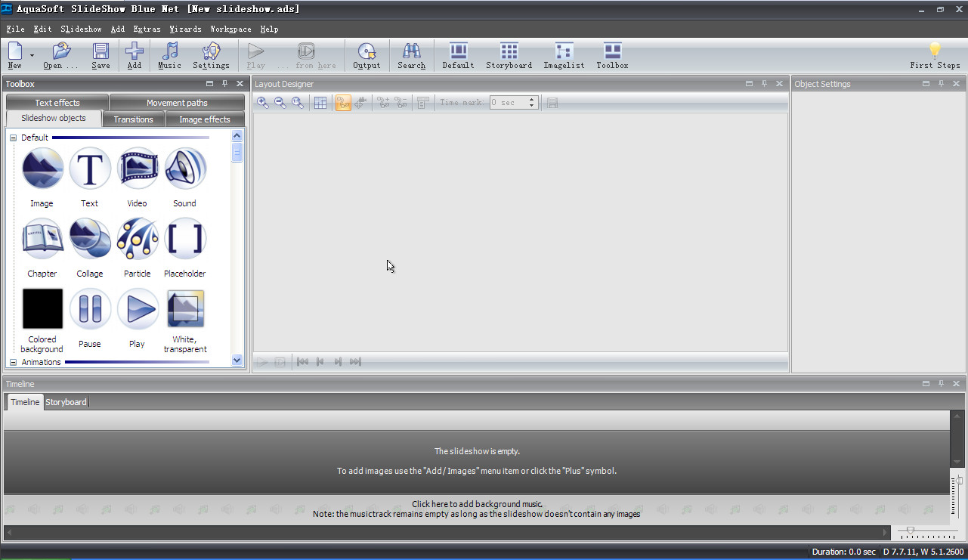The height and width of the screenshot is (560, 968).
Task: Select the Pause object icon
Action: click(90, 308)
